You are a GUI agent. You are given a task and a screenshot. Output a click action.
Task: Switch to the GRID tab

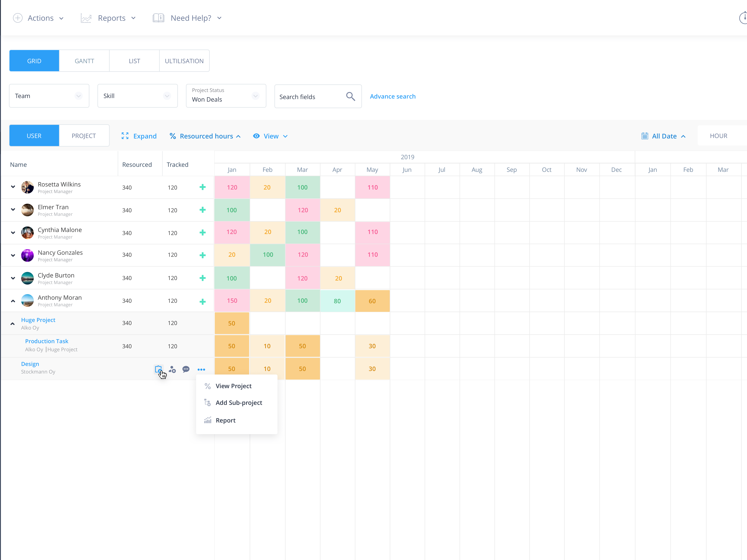pos(34,61)
